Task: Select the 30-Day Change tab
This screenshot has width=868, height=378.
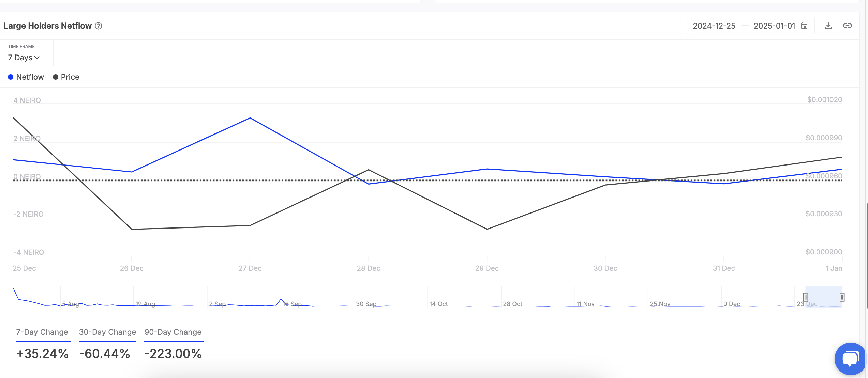Action: tap(107, 332)
